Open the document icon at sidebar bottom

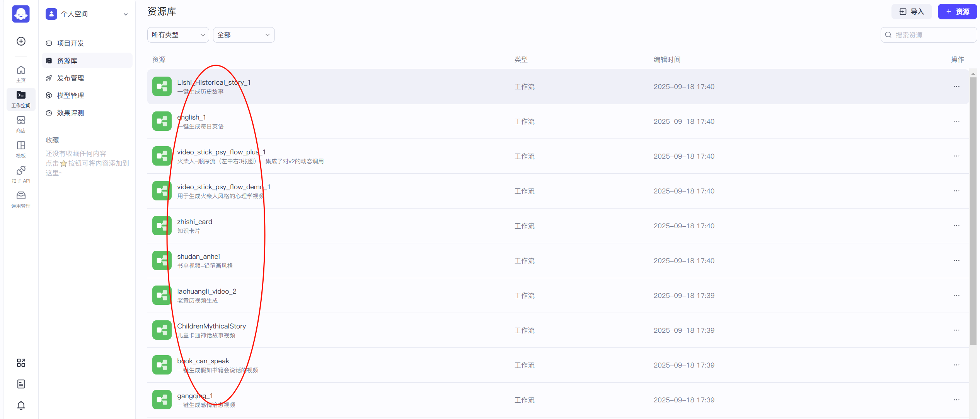(x=21, y=384)
